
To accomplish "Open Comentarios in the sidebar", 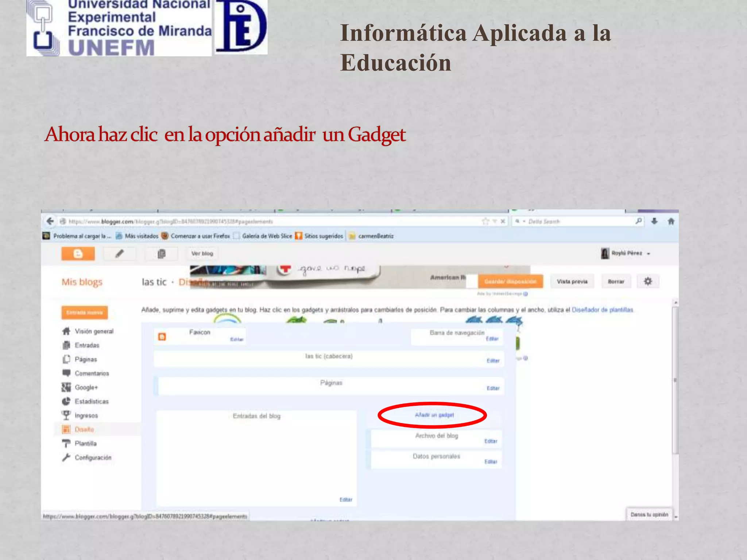I will pos(92,373).
